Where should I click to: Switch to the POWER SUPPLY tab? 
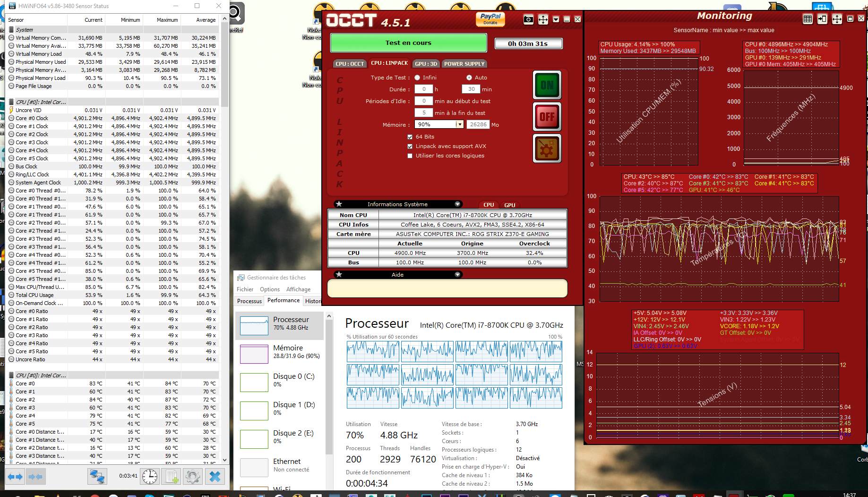pyautogui.click(x=464, y=64)
